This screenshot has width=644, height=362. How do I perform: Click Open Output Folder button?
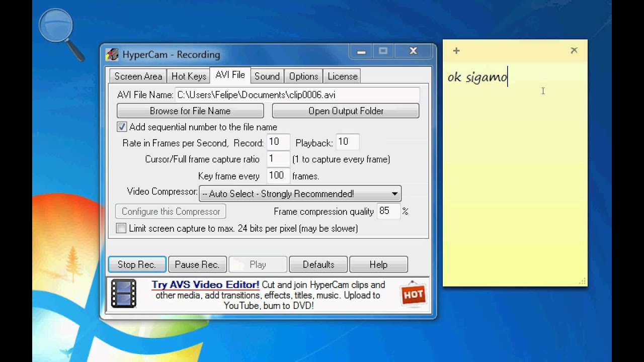tap(346, 111)
